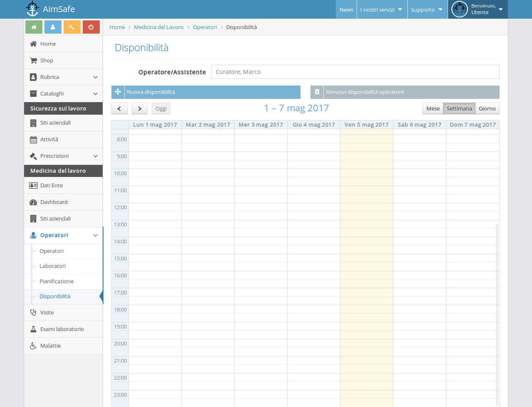The image size is (532, 407).
Task: Click the Prescrizioni gavel icon
Action: pos(33,156)
